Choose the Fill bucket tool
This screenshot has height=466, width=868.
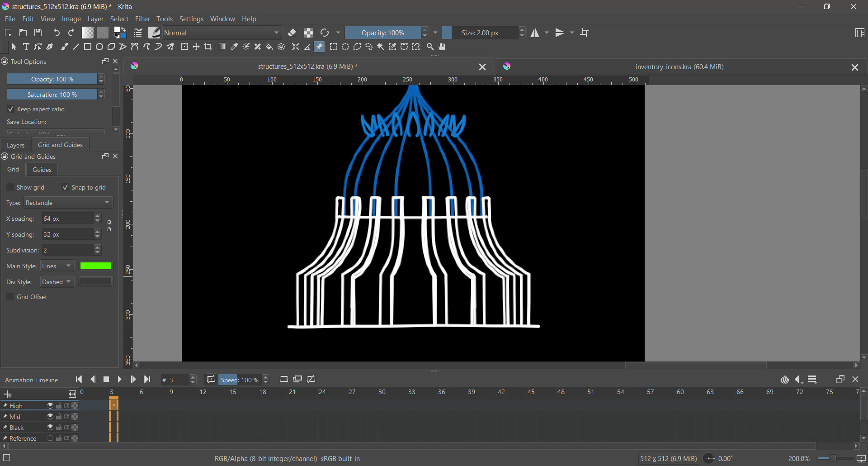coord(269,47)
